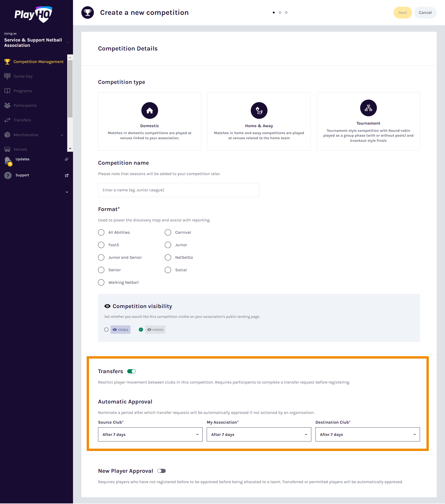Open the Destination Club approval dropdown
This screenshot has height=504, width=445.
click(367, 435)
